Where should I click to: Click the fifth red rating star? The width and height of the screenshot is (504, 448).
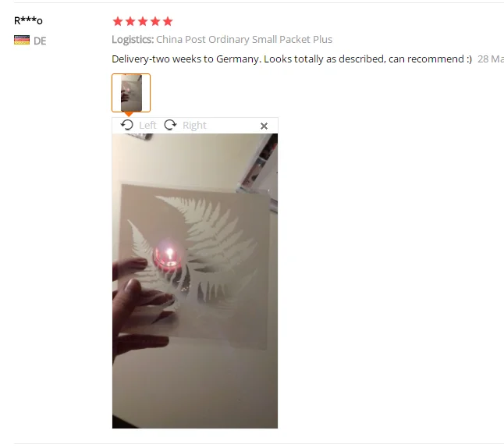pyautogui.click(x=168, y=21)
